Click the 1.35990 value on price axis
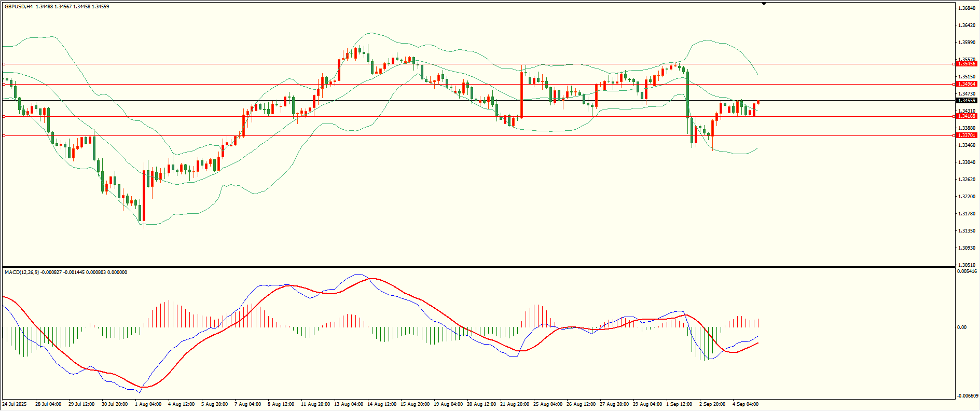The image size is (980, 411). click(x=968, y=43)
